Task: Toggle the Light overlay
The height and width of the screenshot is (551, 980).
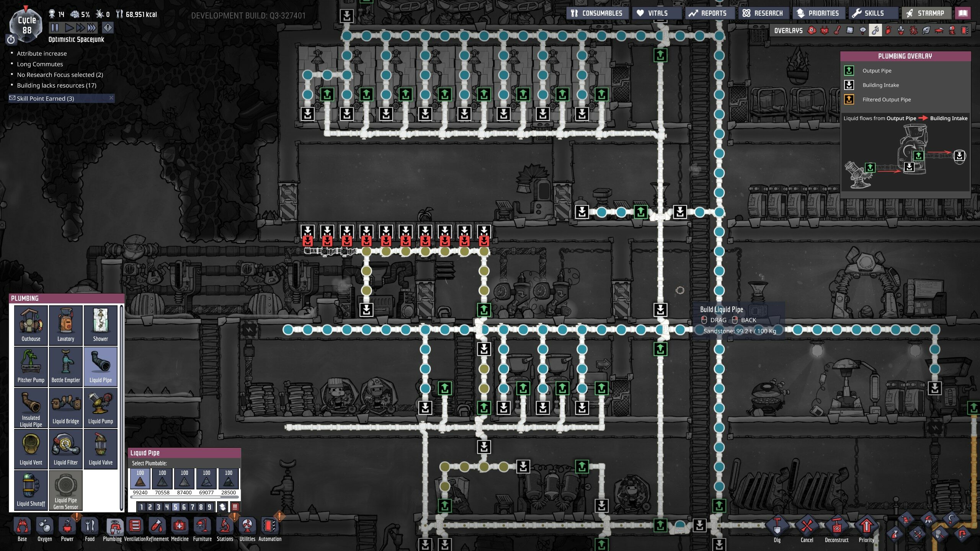Action: [863, 30]
